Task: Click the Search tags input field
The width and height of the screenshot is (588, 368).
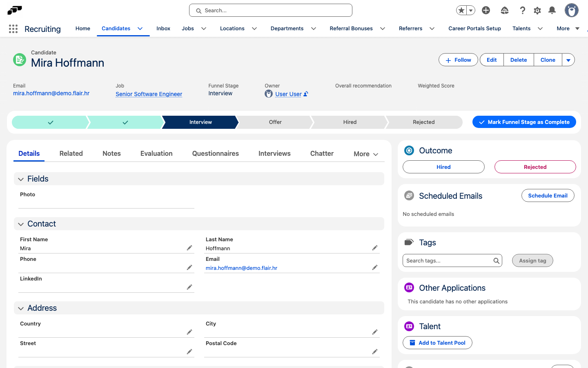Action: 452,261
